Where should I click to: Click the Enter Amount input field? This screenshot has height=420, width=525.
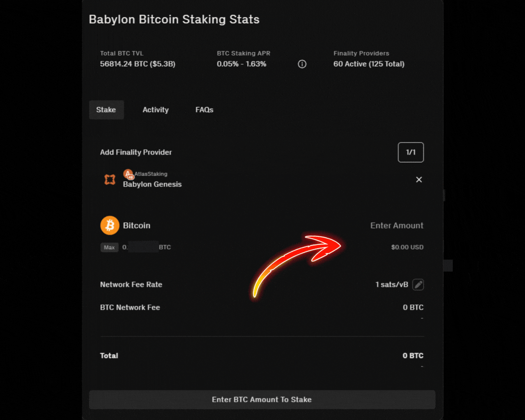pyautogui.click(x=396, y=225)
